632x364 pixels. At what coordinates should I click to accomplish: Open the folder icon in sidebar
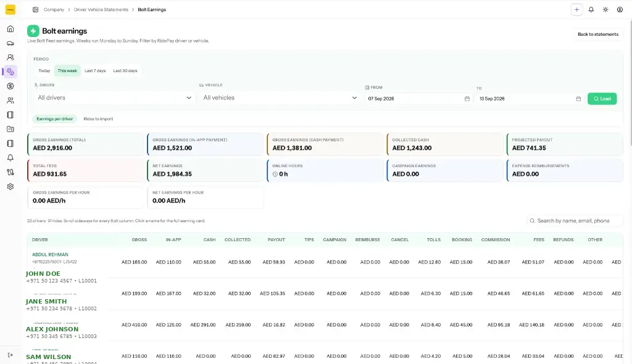point(10,129)
